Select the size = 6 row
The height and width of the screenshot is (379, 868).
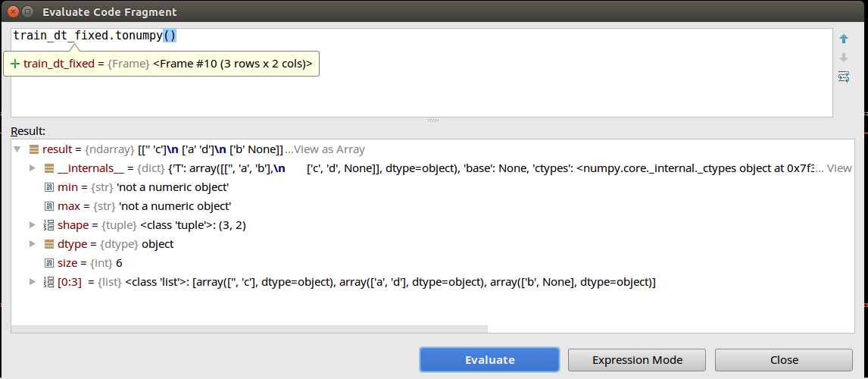point(432,262)
